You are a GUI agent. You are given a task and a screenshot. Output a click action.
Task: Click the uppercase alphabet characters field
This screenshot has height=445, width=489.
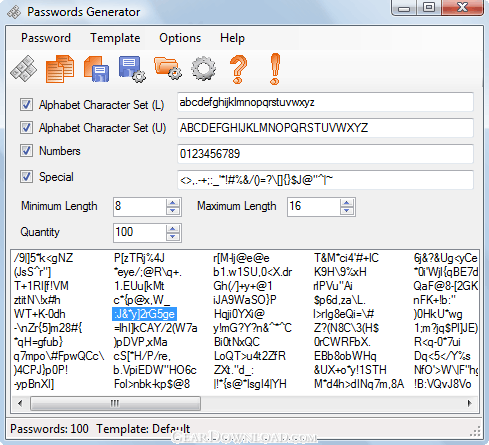click(325, 128)
